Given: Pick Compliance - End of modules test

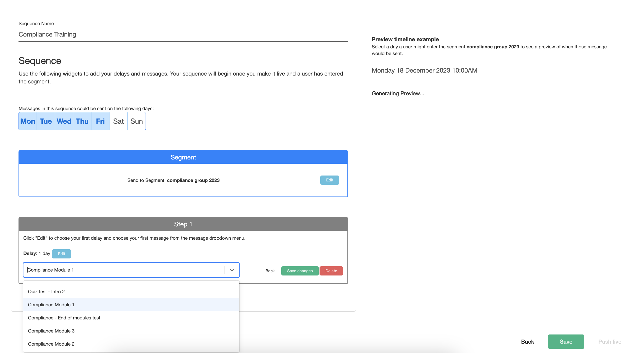Looking at the screenshot, I should pyautogui.click(x=64, y=318).
